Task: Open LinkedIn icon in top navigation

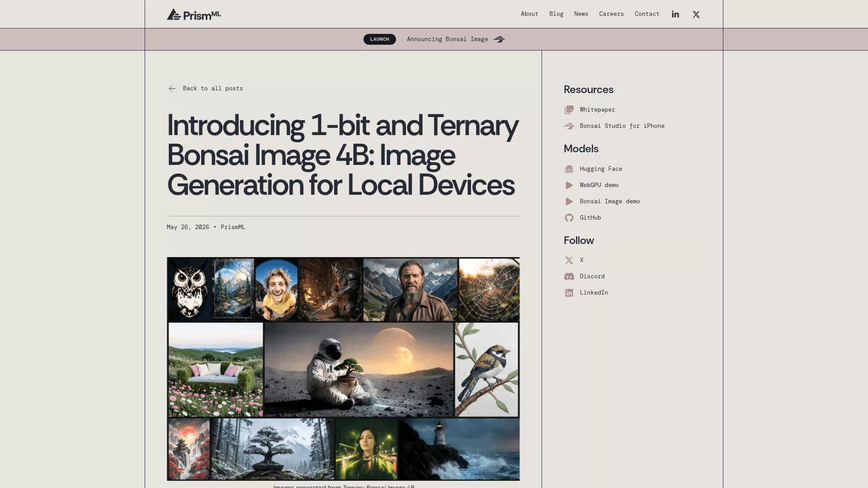Action: [x=675, y=14]
